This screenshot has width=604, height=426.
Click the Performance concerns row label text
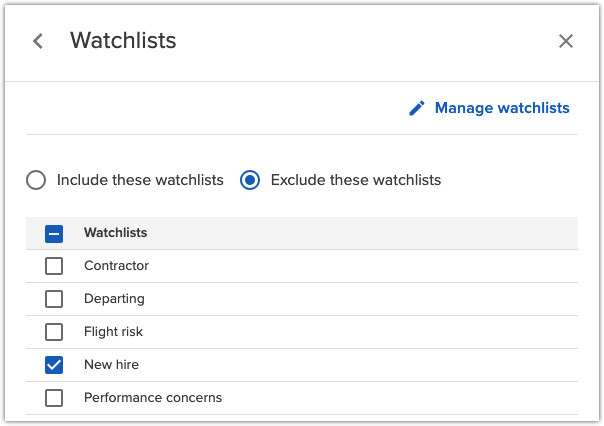[153, 398]
